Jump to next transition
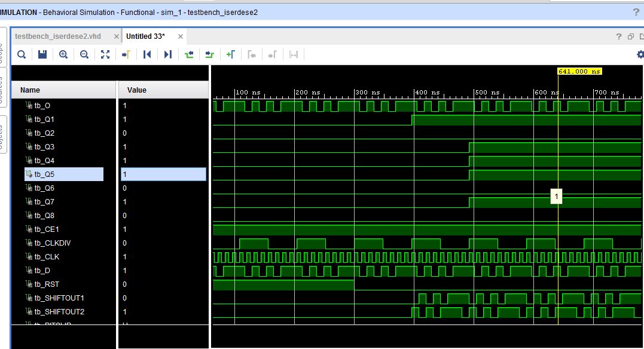Image resolution: width=644 pixels, height=349 pixels. (209, 54)
